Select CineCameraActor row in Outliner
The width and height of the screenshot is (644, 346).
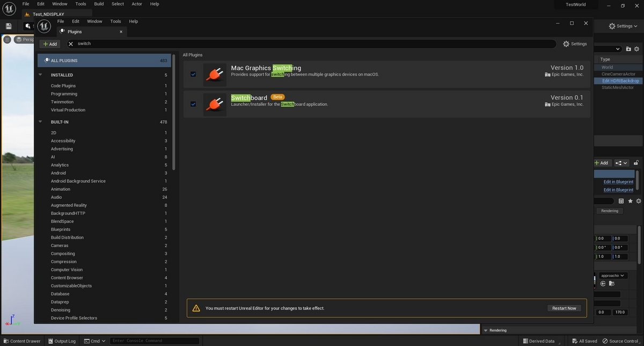click(x=618, y=74)
